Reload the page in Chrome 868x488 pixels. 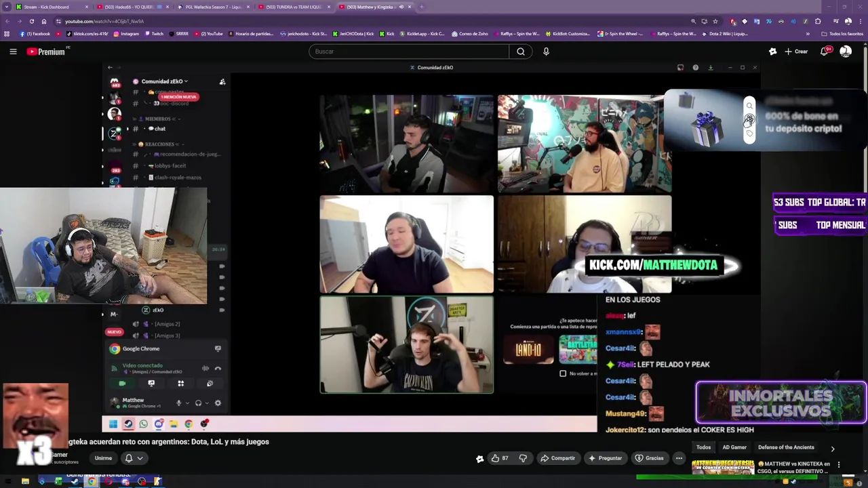click(x=31, y=22)
